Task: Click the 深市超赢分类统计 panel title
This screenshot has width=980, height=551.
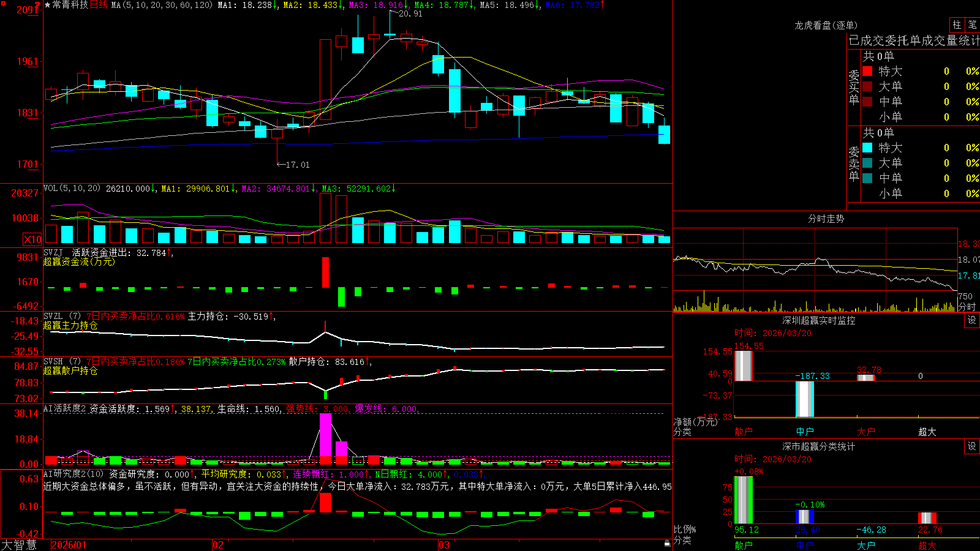Action: point(818,446)
